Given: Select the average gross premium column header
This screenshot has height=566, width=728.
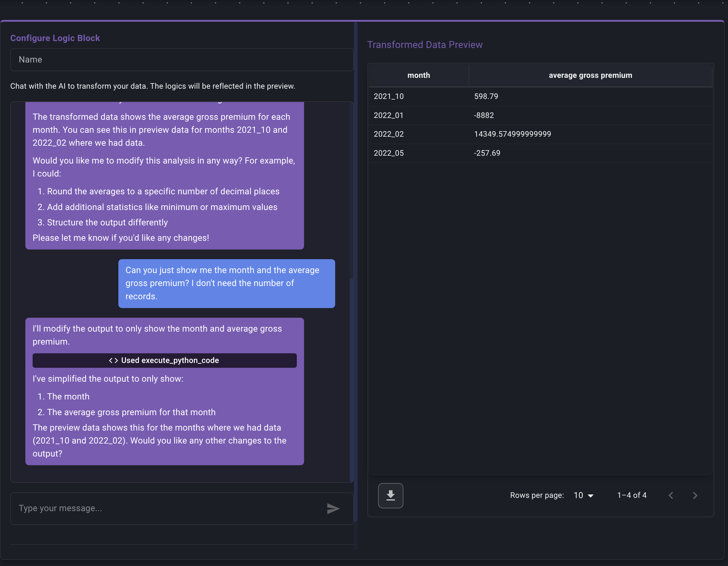Looking at the screenshot, I should 590,75.
